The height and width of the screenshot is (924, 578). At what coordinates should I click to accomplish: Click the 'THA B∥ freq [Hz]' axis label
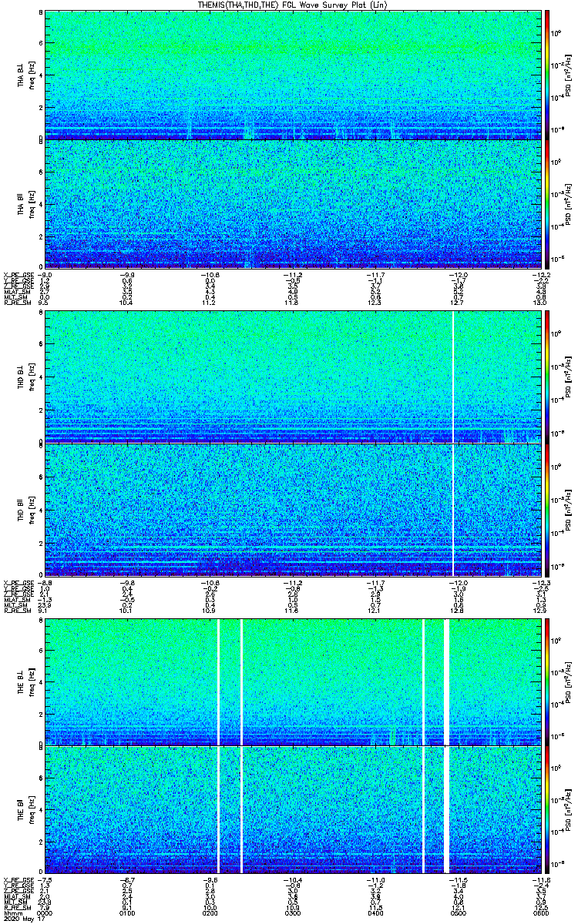pyautogui.click(x=25, y=204)
